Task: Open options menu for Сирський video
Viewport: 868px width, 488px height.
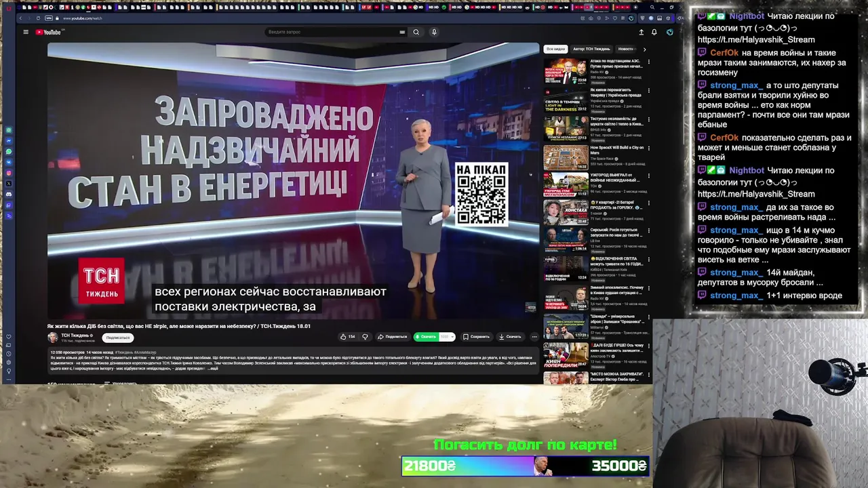Action: coord(648,230)
